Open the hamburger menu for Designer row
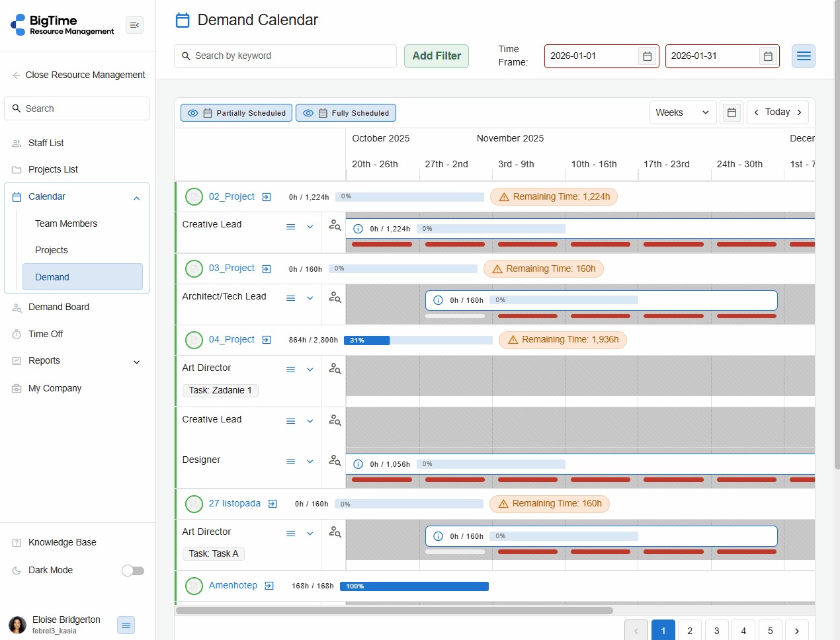 [x=290, y=461]
